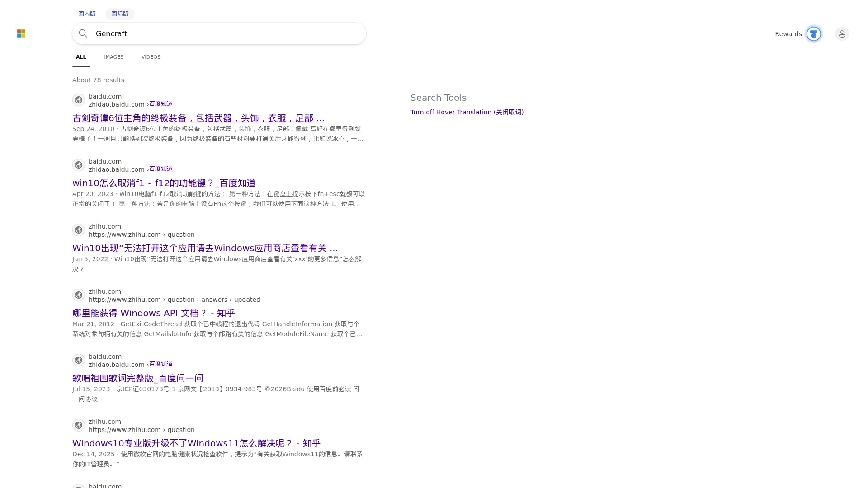Open the 古剑奇谭6位主角的终极装备 result
This screenshot has height=488, width=868.
click(x=198, y=118)
